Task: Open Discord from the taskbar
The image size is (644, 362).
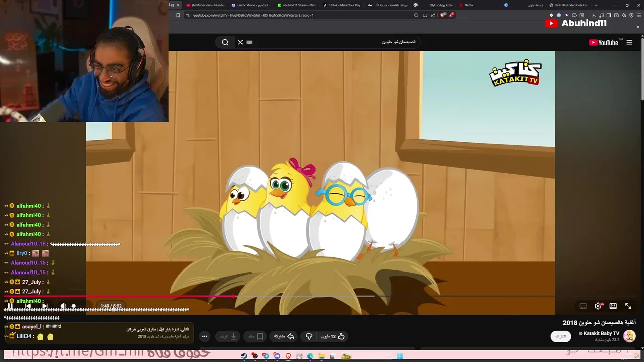Action: pos(277,356)
